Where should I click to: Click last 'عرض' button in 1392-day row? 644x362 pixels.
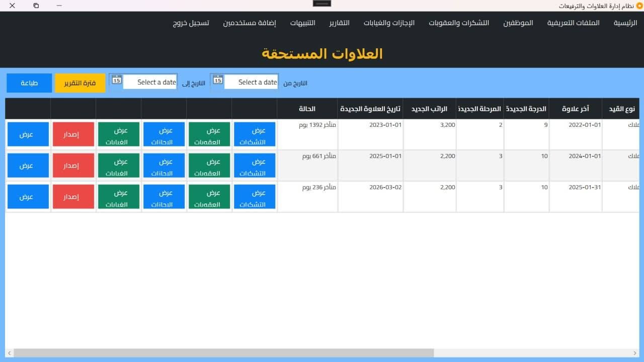coord(28,134)
